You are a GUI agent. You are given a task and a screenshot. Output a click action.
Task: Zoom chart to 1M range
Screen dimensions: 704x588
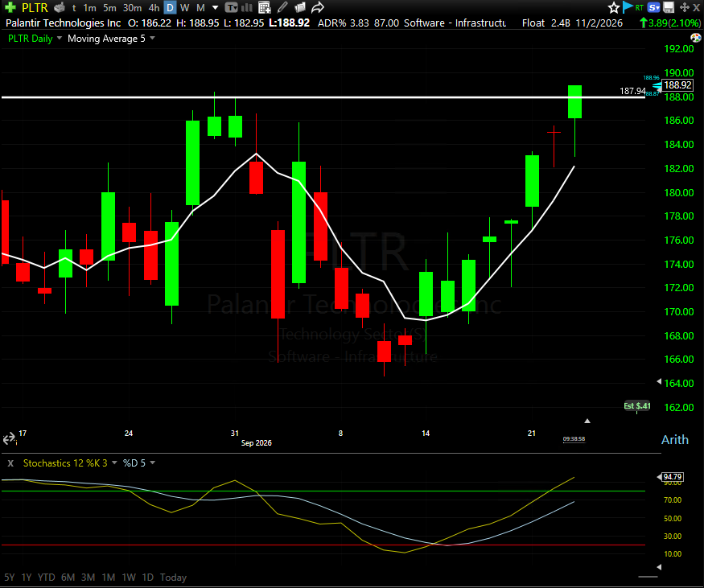108,578
